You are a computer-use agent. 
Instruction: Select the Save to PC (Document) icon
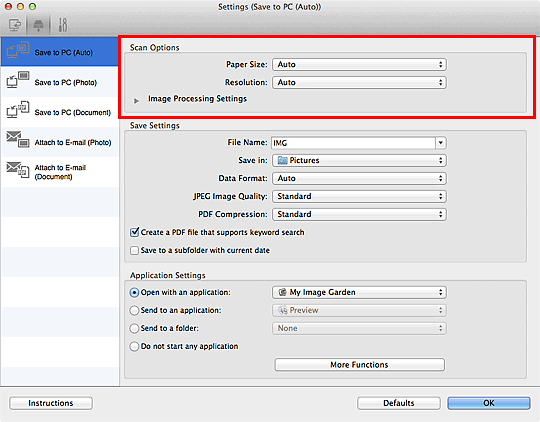tap(18, 110)
